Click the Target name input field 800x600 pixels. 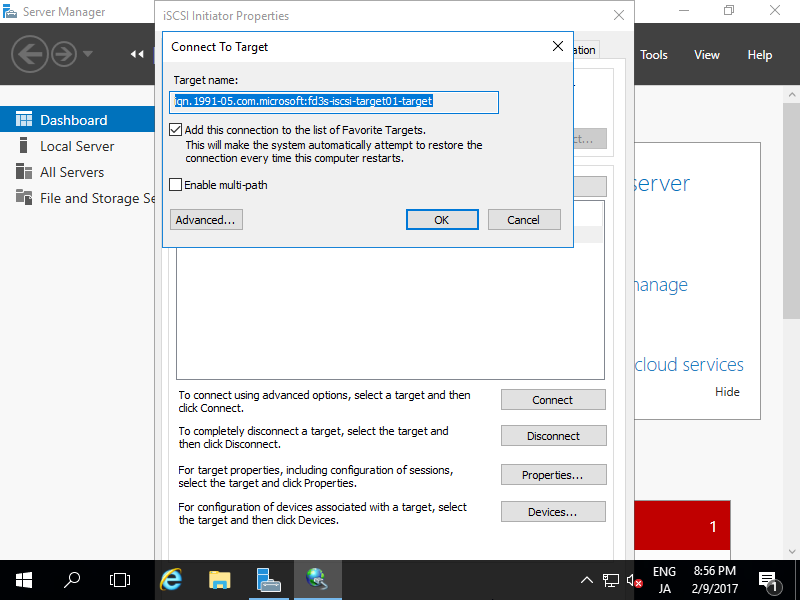pyautogui.click(x=334, y=102)
